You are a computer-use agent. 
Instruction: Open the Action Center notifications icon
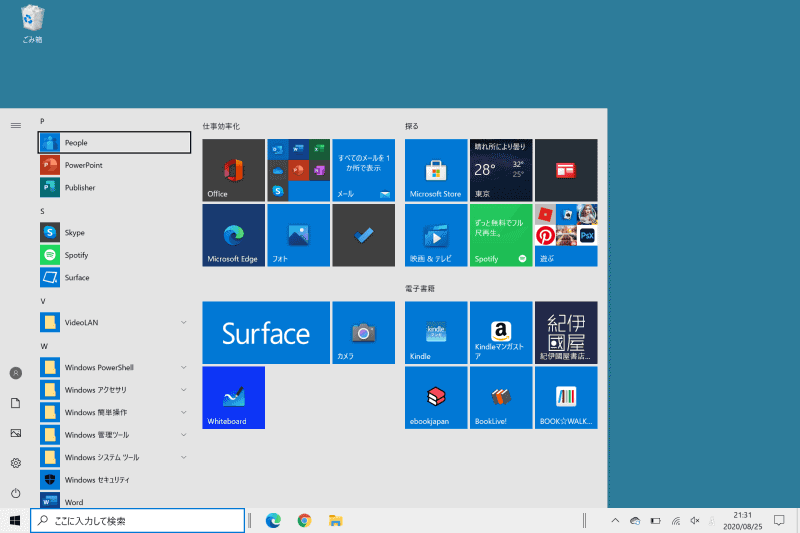click(779, 520)
